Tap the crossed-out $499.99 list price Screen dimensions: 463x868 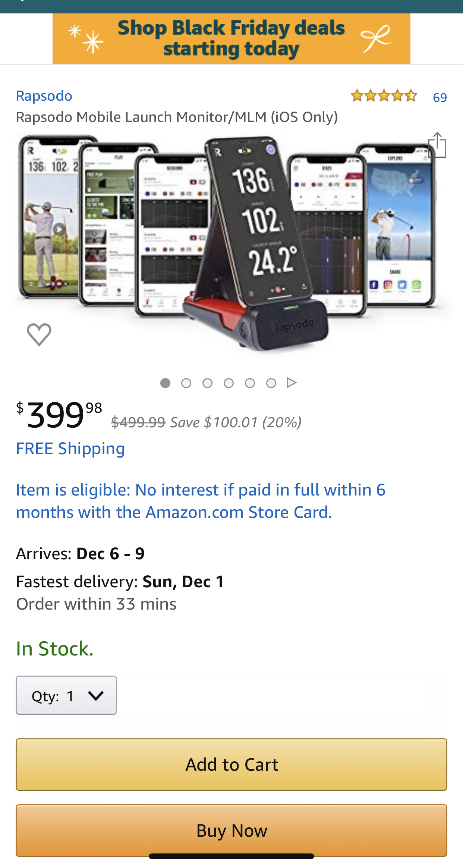point(138,422)
